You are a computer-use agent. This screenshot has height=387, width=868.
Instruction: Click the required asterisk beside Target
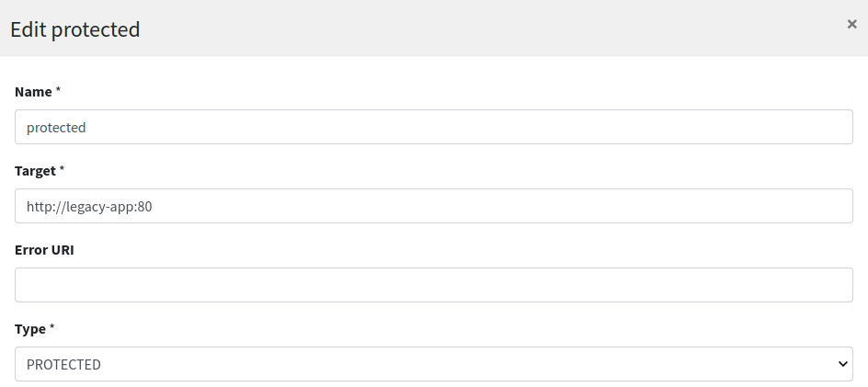click(62, 169)
